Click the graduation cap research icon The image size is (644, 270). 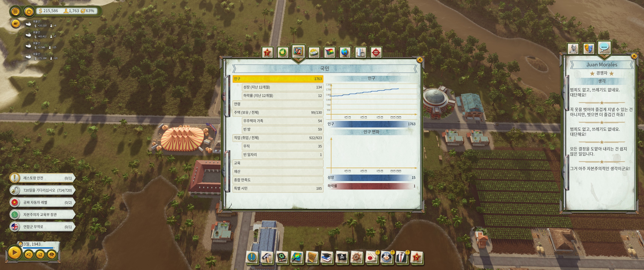point(326,257)
